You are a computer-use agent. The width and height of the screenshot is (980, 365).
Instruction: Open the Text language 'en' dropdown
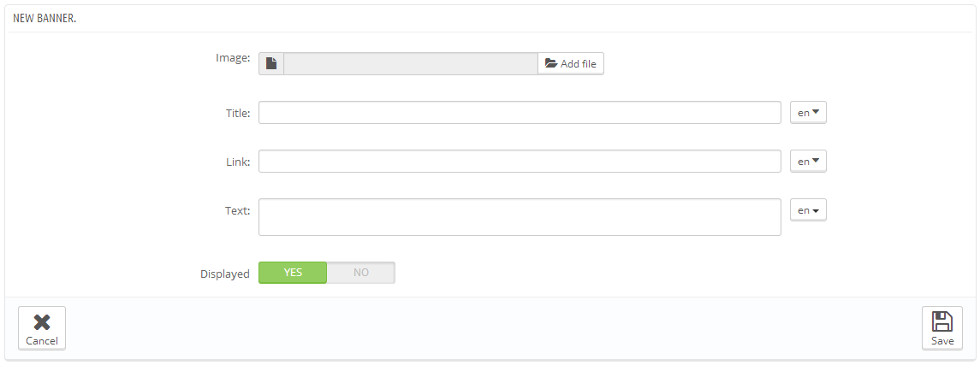click(x=808, y=210)
